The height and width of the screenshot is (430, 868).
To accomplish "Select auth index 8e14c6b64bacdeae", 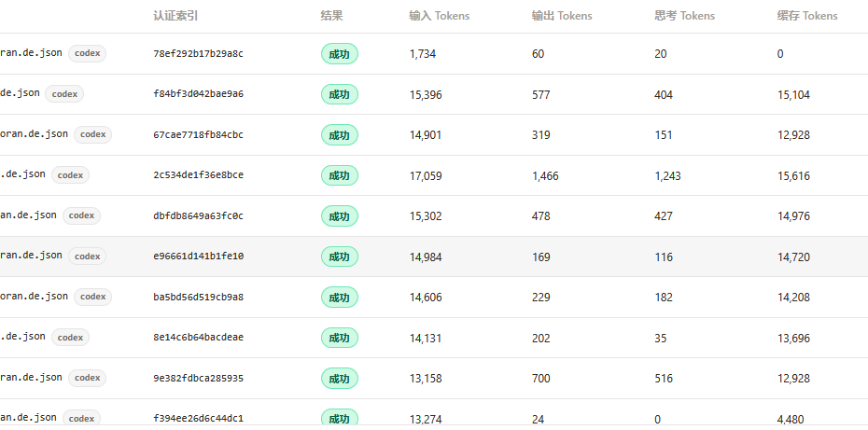I will click(x=198, y=338).
